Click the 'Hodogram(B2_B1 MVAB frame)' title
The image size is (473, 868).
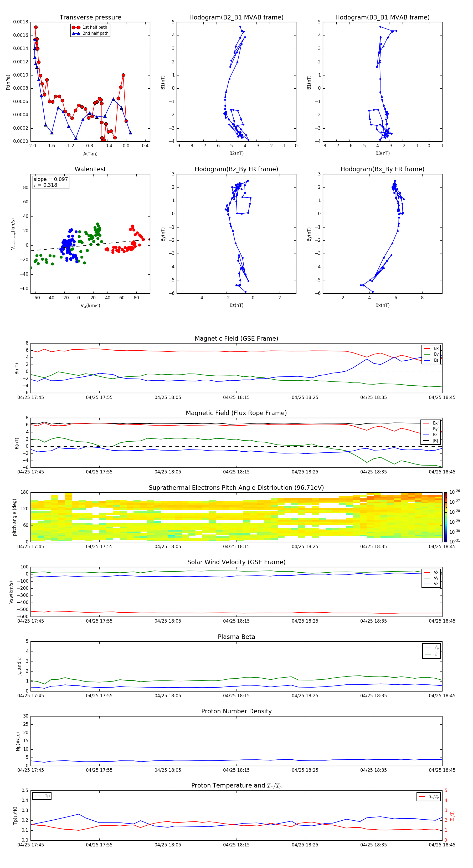point(236,17)
